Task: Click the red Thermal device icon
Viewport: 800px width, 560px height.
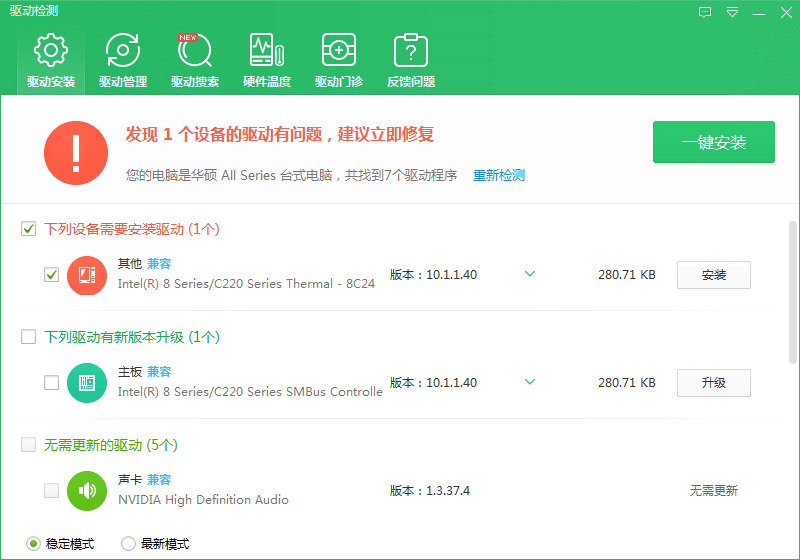Action: point(87,275)
